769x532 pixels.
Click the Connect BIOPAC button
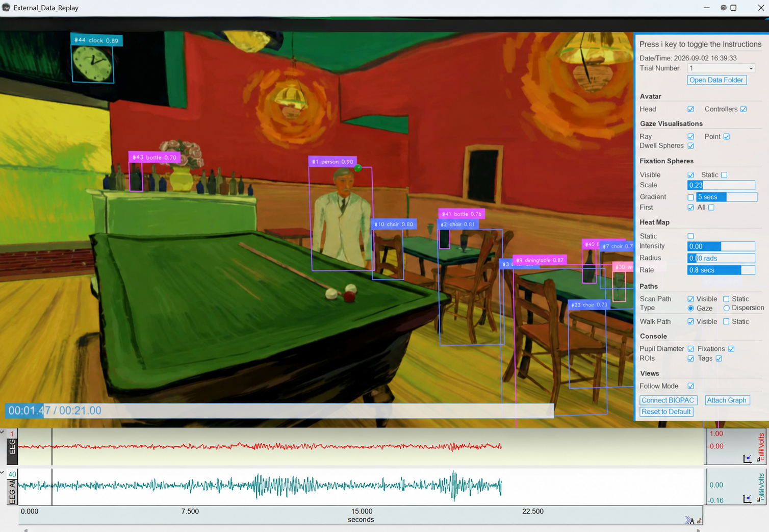(668, 400)
